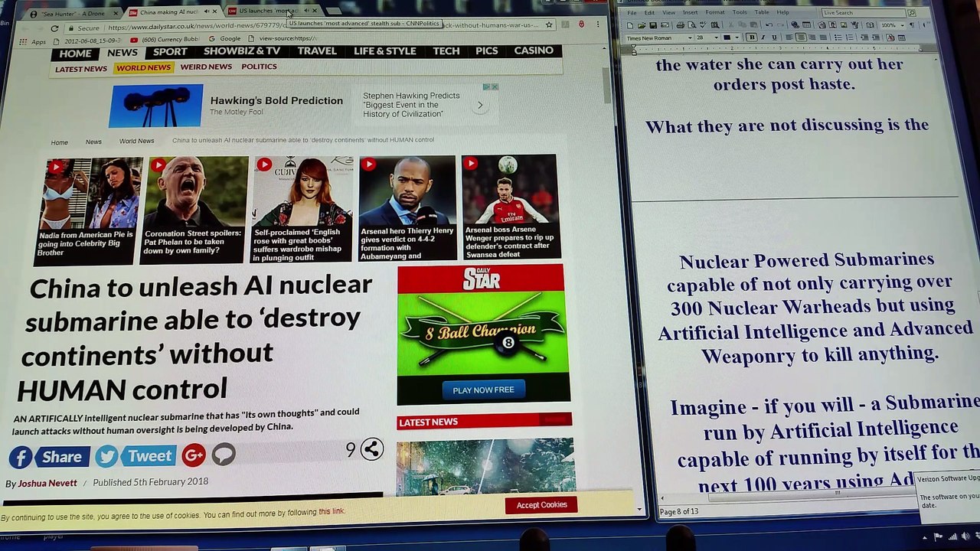Viewport: 980px width, 551px height.
Task: Reload the Daily Star page in Chrome
Action: (54, 28)
